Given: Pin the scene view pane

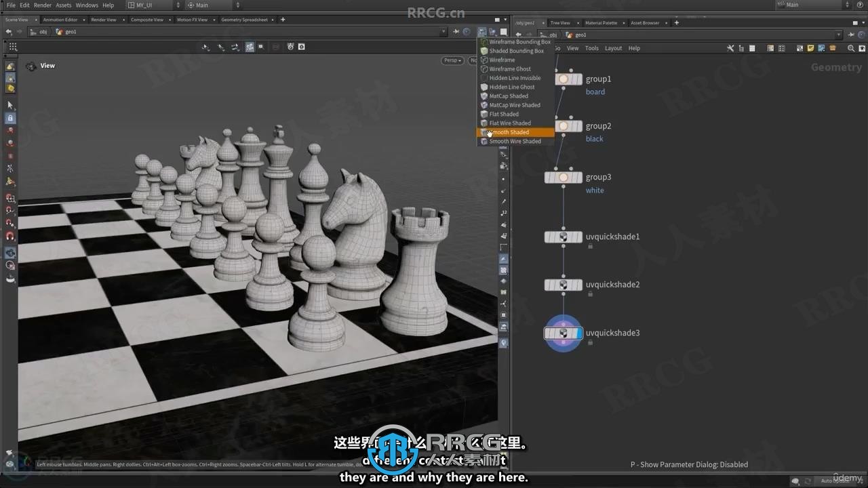Looking at the screenshot, I should point(456,32).
